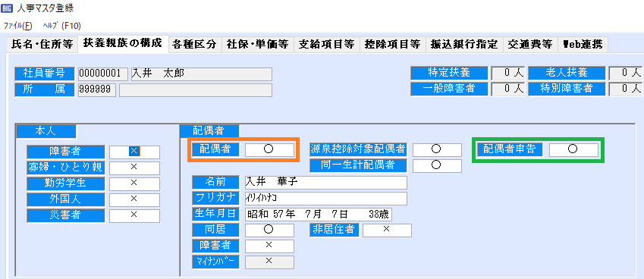Click the spouse 名前 field 入井 華子
This screenshot has width=644, height=279.
pyautogui.click(x=326, y=183)
